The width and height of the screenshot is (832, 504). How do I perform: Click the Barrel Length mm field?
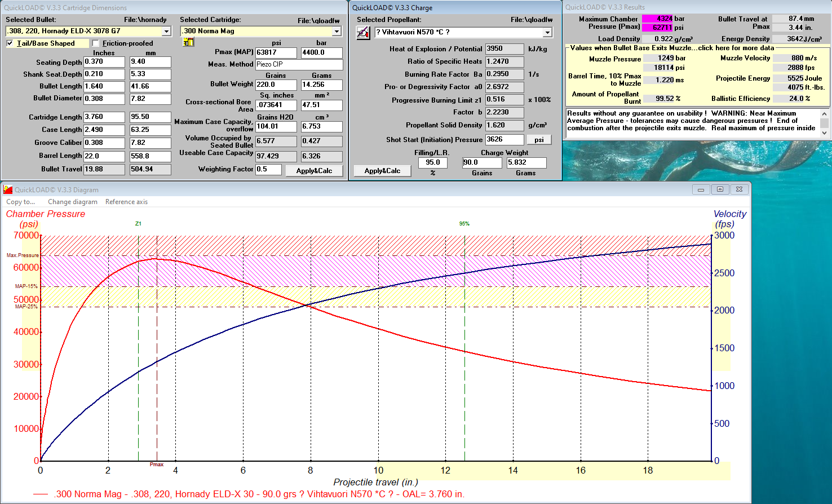[150, 156]
